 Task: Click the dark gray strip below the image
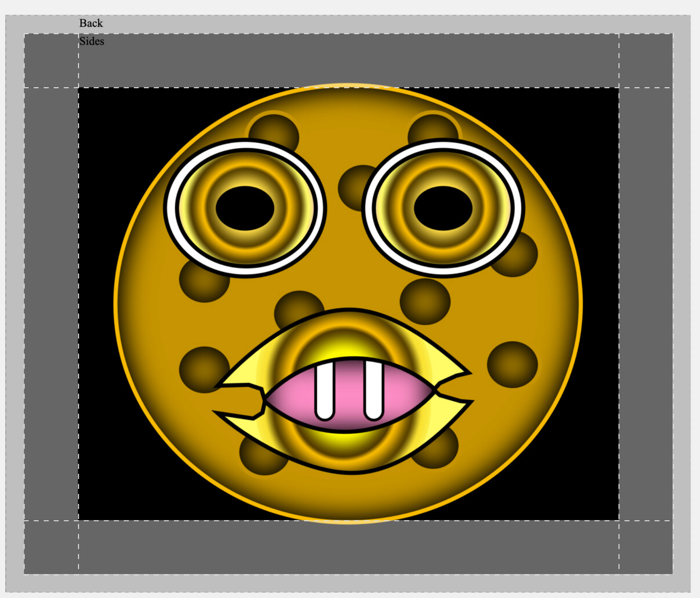349,547
